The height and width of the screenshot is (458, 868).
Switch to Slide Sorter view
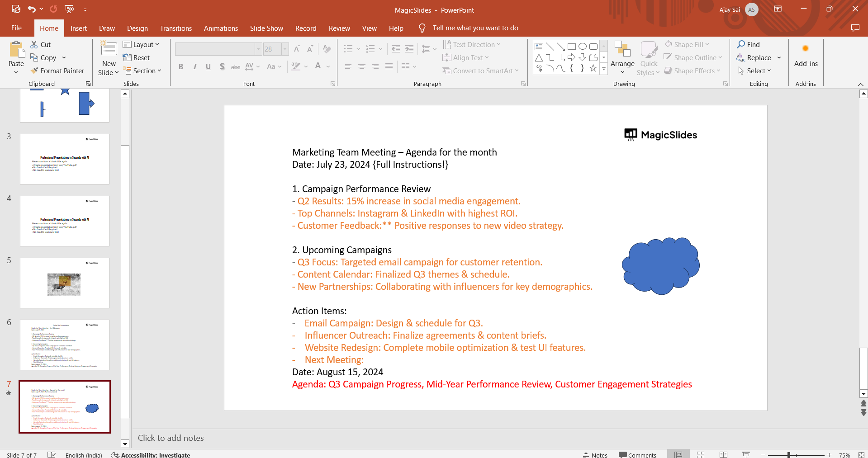(701, 455)
